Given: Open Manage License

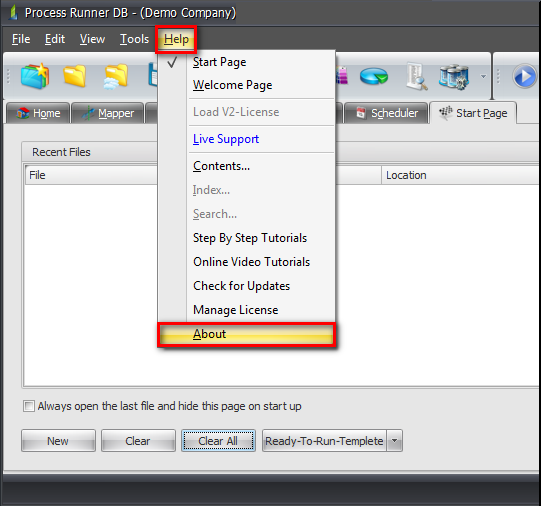Looking at the screenshot, I should coord(246,310).
